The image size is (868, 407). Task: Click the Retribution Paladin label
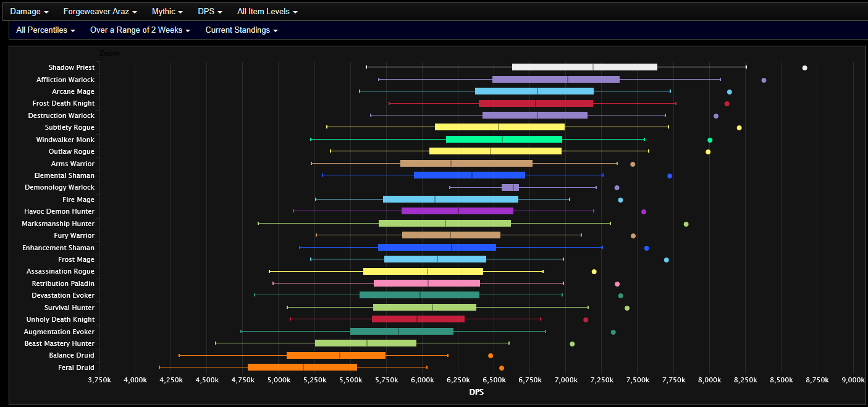(63, 284)
